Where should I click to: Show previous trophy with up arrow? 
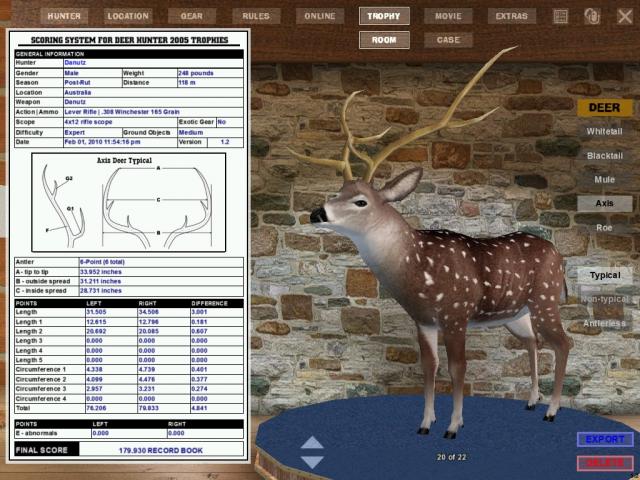click(x=312, y=442)
